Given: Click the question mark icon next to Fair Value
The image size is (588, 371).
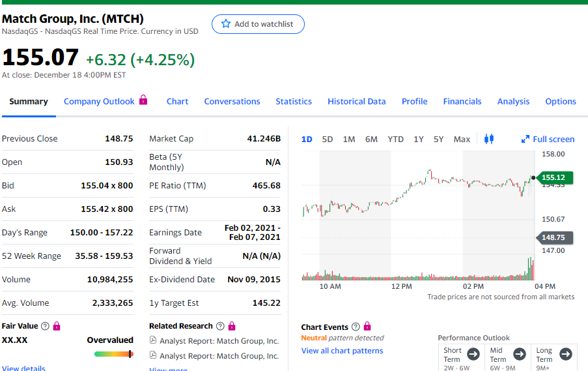Looking at the screenshot, I should (45, 326).
